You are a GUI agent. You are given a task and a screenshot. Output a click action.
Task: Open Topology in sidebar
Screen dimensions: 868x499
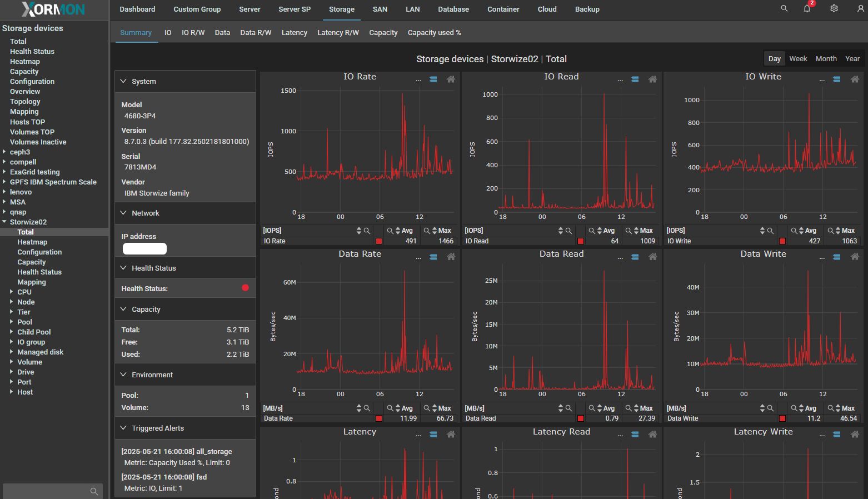click(x=25, y=101)
